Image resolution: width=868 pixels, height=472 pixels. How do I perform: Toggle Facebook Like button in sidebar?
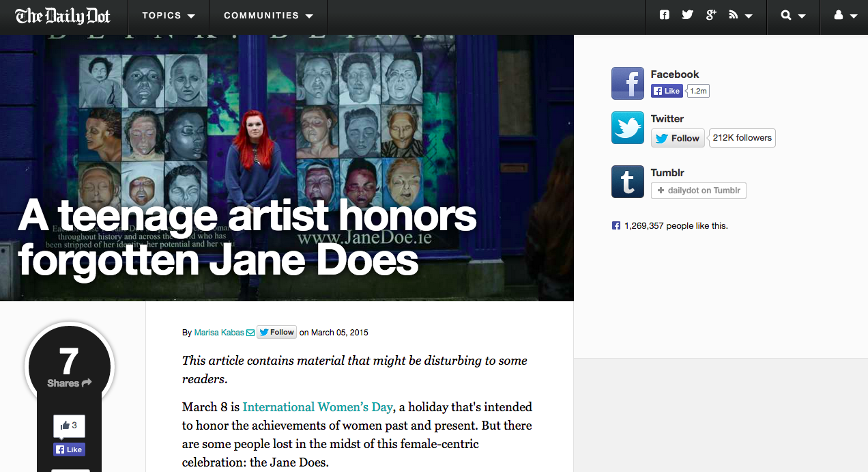click(666, 91)
